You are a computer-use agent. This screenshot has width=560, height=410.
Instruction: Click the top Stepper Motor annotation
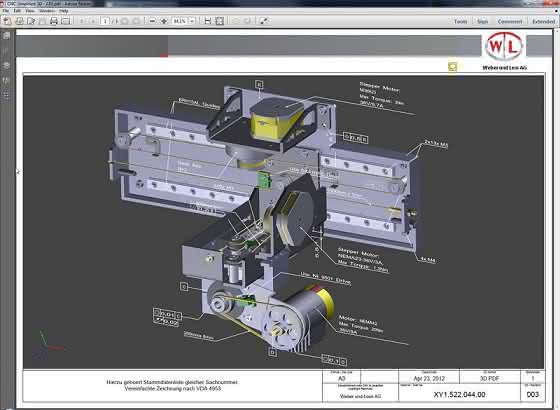[x=382, y=96]
